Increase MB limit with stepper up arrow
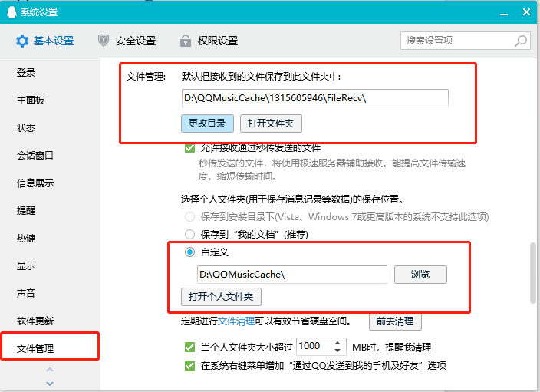This screenshot has height=392, width=540. (337, 342)
